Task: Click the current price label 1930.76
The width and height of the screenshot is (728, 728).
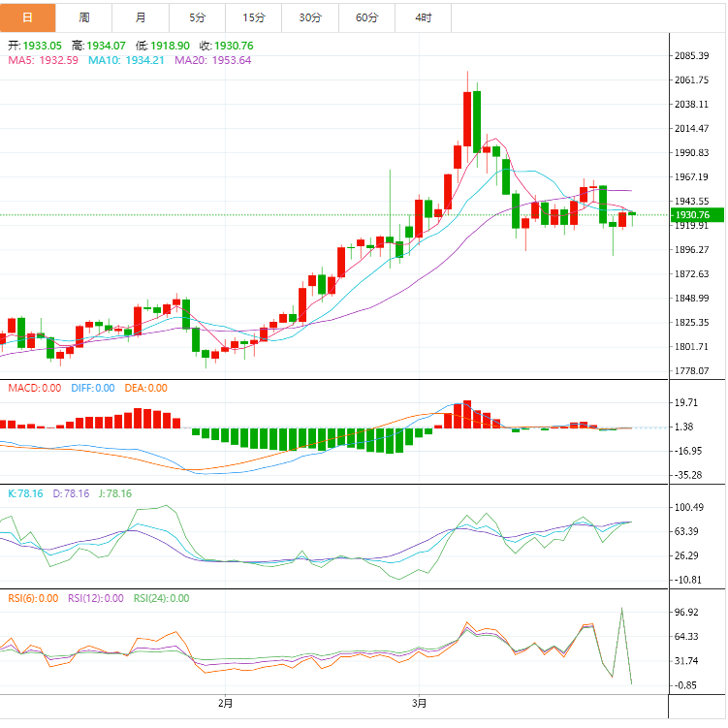Action: click(x=697, y=215)
